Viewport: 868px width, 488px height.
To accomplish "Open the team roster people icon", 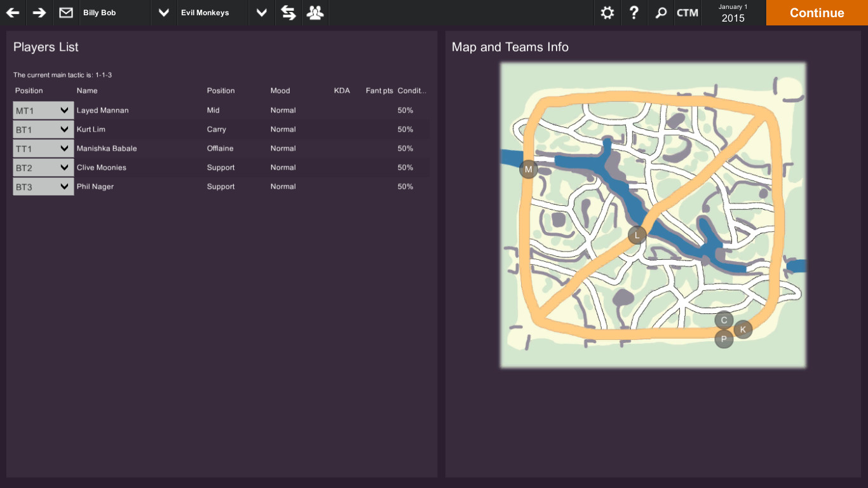I will (x=315, y=12).
